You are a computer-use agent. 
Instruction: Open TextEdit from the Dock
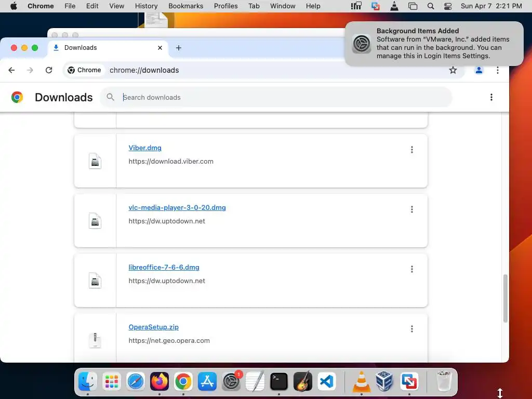tap(255, 381)
